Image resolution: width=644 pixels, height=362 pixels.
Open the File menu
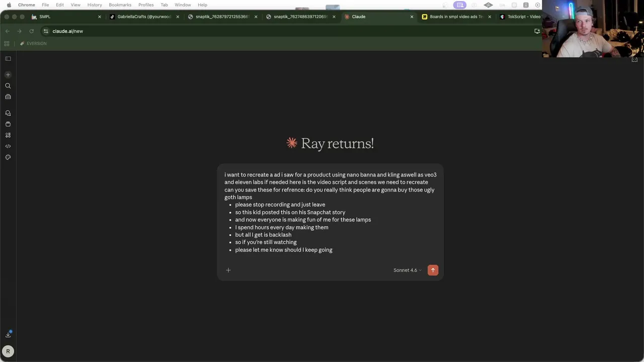[x=45, y=5]
